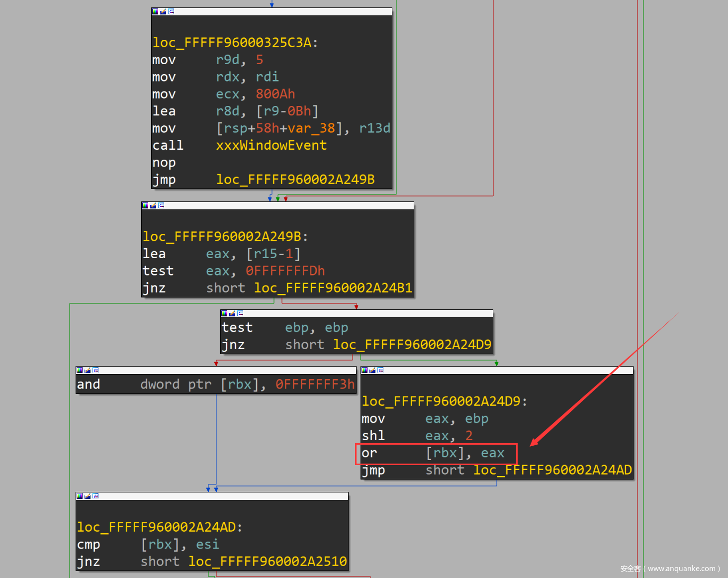Click group icon on 'test ebp, ebp' node
This screenshot has height=578, width=728.
(240, 313)
